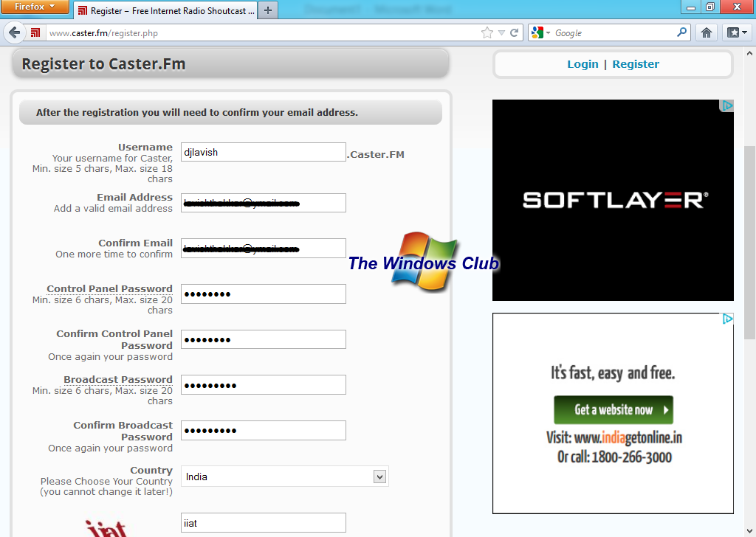The width and height of the screenshot is (756, 537).
Task: Click the Broadcast Password label
Action: (x=117, y=379)
